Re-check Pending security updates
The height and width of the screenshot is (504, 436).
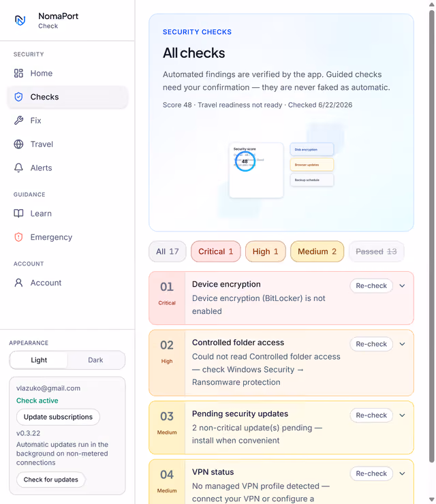click(x=371, y=415)
